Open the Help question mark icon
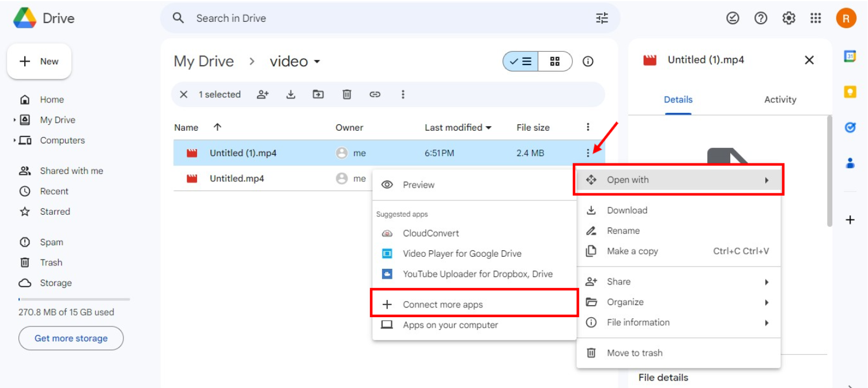Viewport: 868px width, 388px height. click(761, 18)
